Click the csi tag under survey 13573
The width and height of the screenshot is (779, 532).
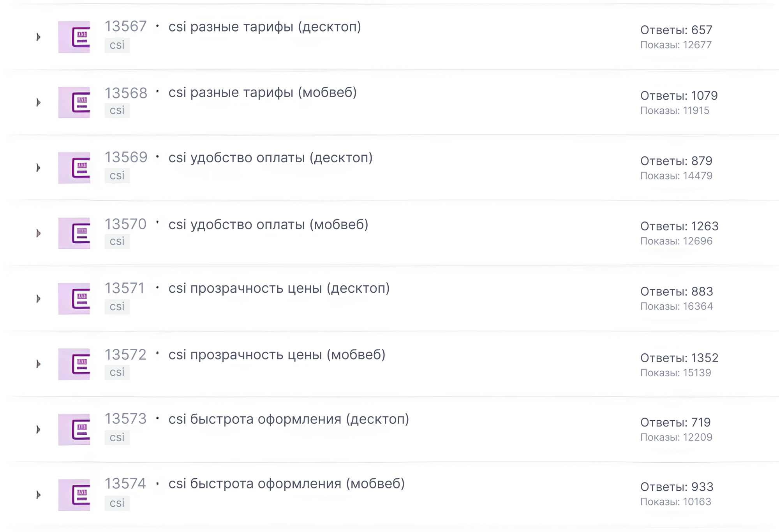tap(117, 437)
